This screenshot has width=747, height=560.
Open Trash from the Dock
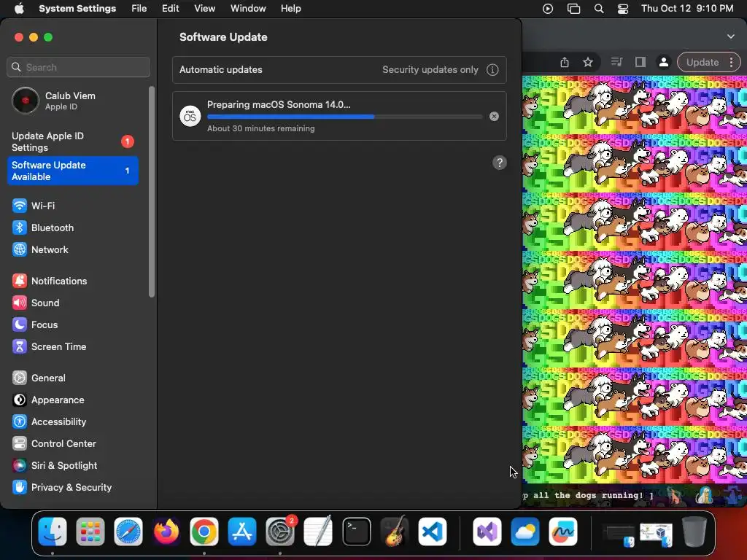694,532
